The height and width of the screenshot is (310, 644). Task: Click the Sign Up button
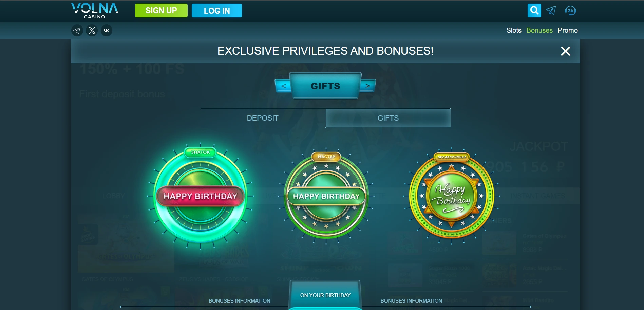[x=161, y=11]
